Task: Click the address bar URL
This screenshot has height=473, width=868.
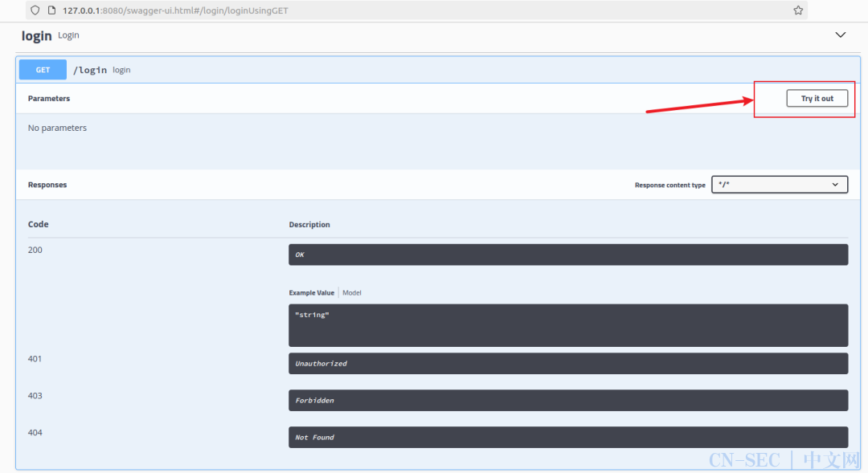Action: [x=175, y=10]
